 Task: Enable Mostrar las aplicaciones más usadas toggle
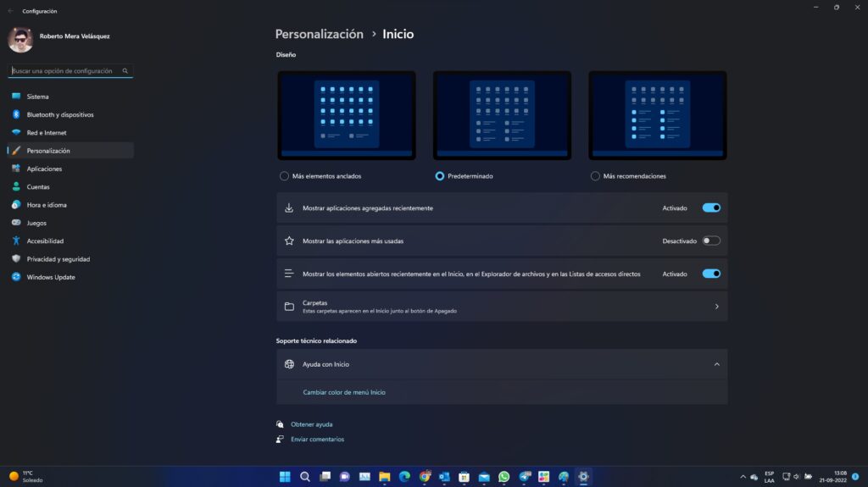pyautogui.click(x=711, y=241)
